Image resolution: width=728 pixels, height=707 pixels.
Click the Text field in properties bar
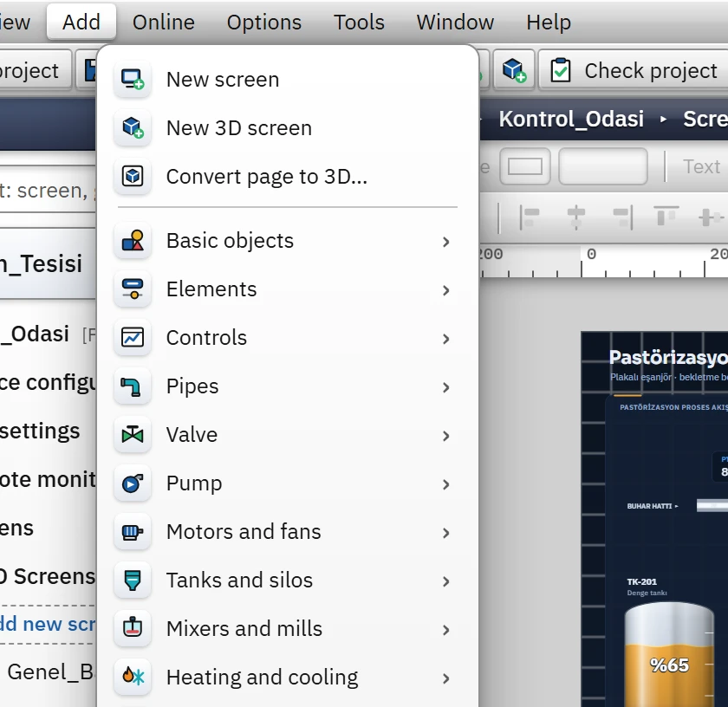point(701,166)
